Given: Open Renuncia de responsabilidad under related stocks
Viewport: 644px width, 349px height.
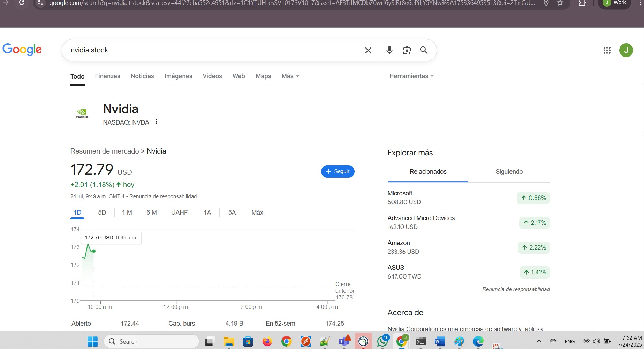Looking at the screenshot, I should [x=516, y=289].
